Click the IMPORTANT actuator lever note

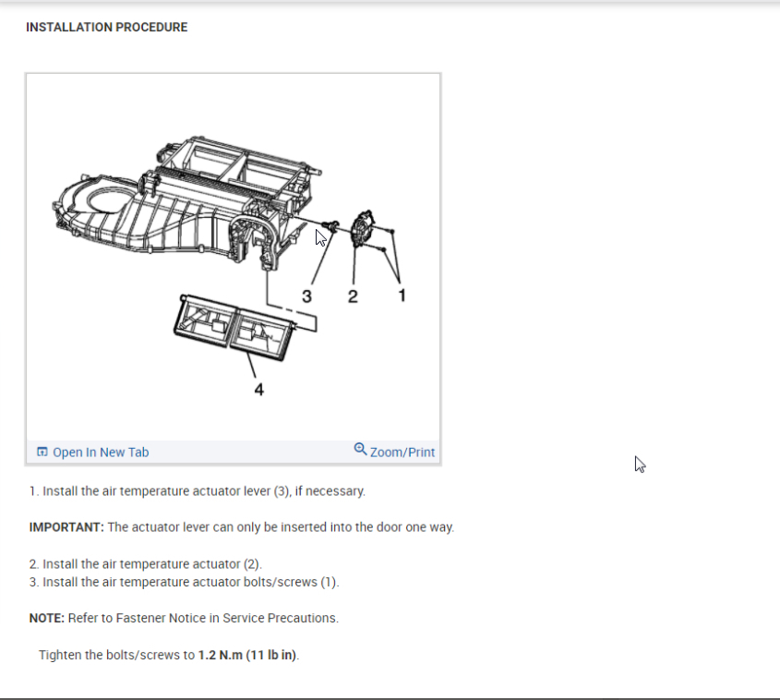(242, 527)
